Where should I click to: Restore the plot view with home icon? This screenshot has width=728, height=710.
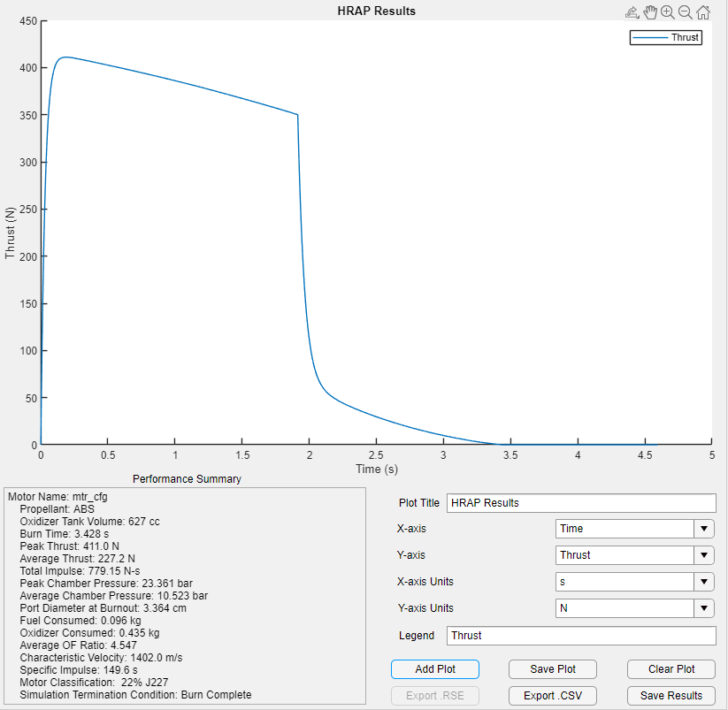pyautogui.click(x=703, y=12)
